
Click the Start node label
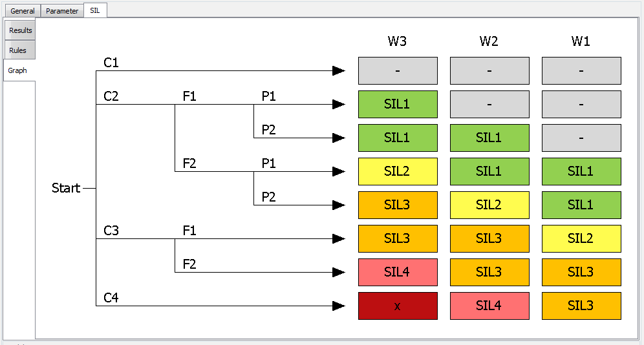[x=66, y=188]
